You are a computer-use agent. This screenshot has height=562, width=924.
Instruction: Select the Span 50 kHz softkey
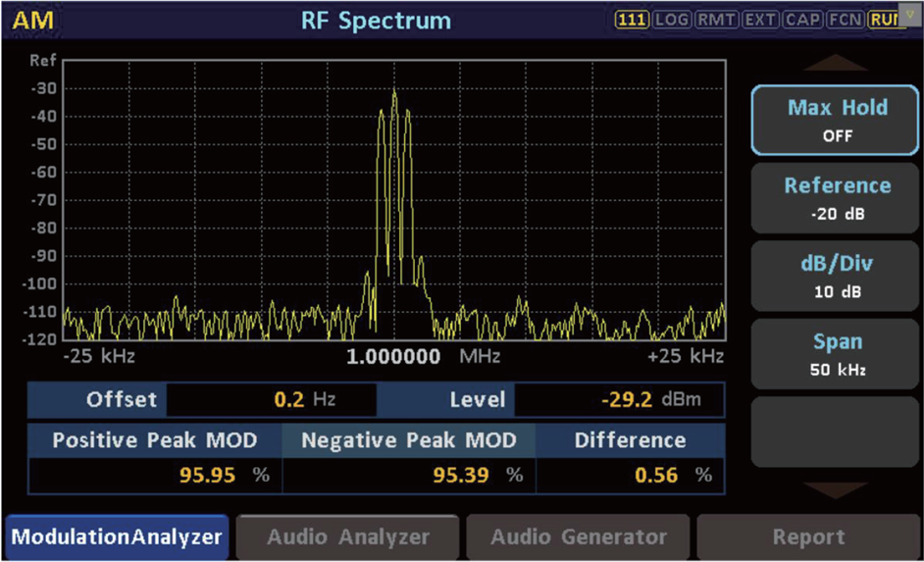[x=835, y=354]
